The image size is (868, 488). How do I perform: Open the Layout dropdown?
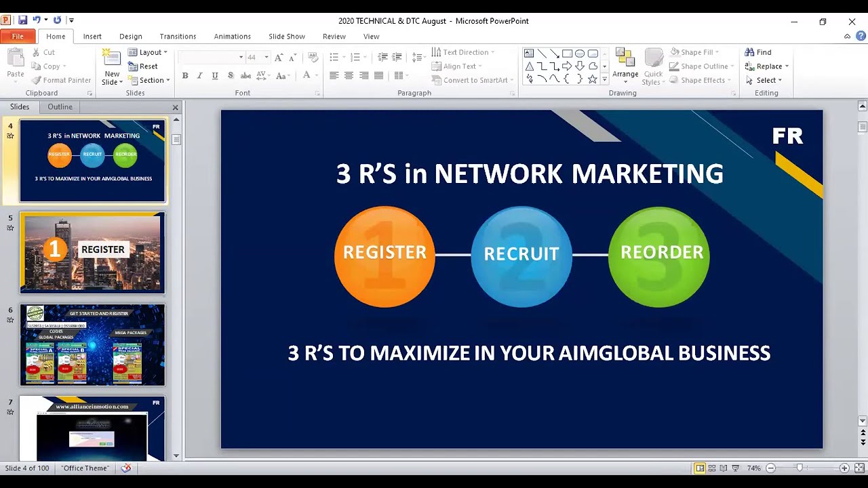point(148,52)
